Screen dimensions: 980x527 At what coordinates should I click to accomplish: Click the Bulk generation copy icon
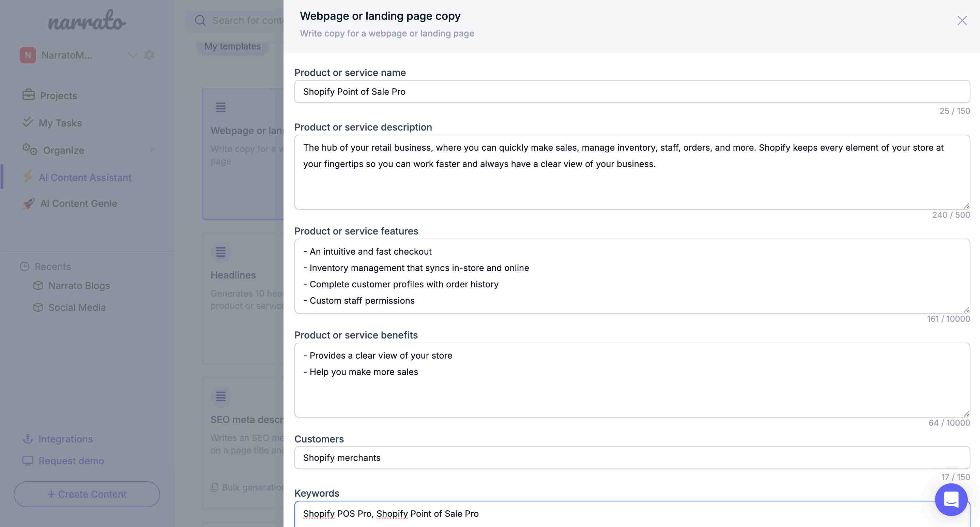pos(215,487)
